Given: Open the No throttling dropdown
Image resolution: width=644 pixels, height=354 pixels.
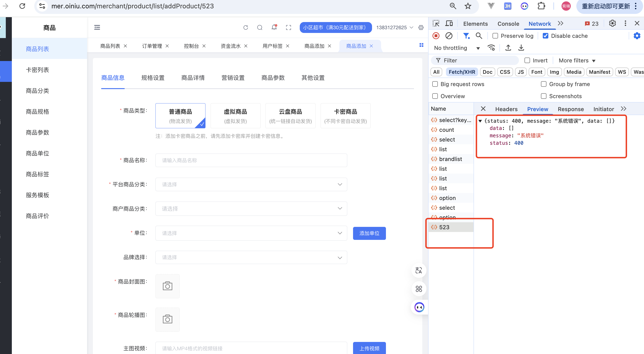Looking at the screenshot, I should pyautogui.click(x=457, y=48).
